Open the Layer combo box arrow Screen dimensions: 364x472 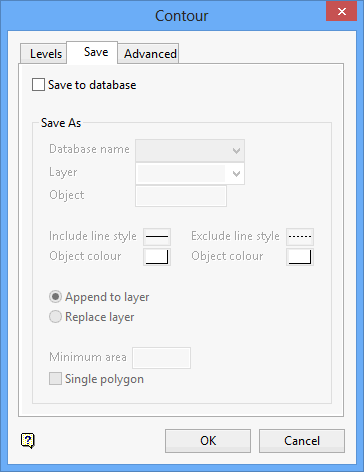(x=236, y=174)
